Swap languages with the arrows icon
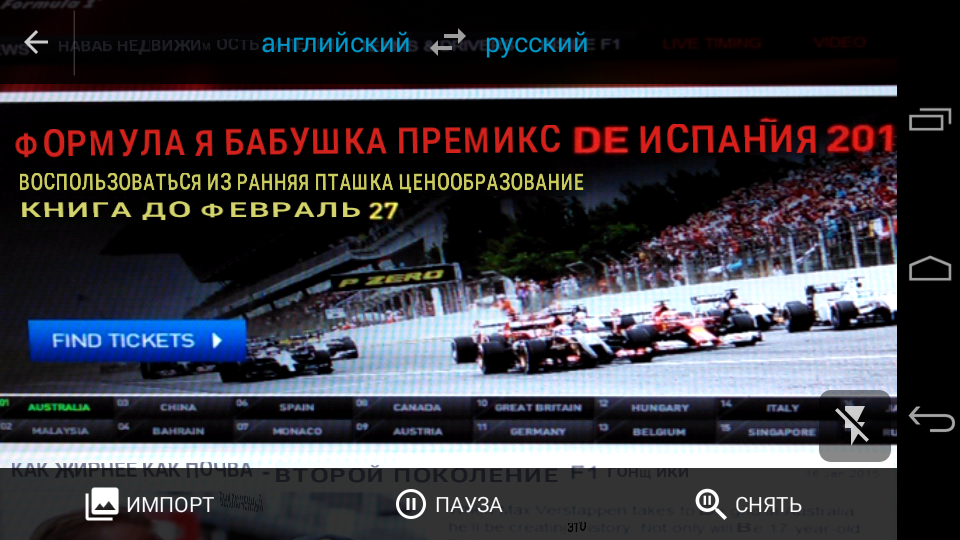 point(448,43)
